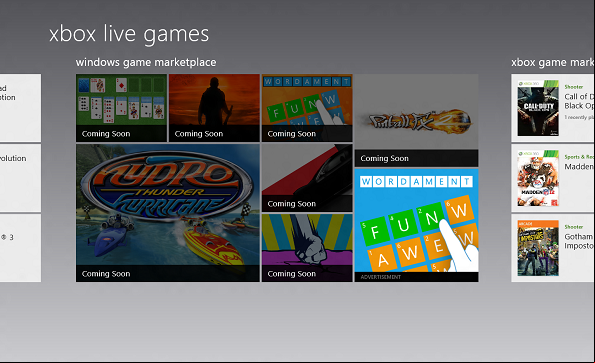The image size is (595, 363).
Task: Click the Gotham Impostors title text
Action: [x=579, y=241]
